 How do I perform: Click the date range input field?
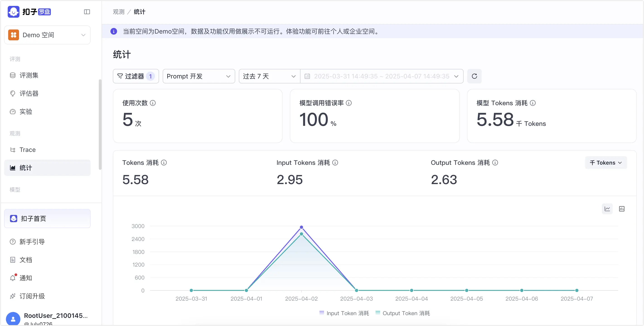pyautogui.click(x=382, y=76)
